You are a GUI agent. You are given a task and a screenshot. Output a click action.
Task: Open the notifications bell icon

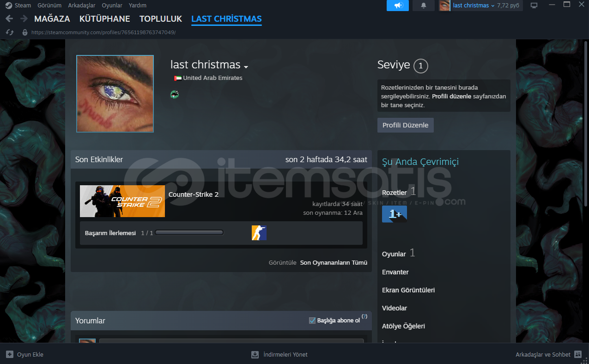coord(424,6)
